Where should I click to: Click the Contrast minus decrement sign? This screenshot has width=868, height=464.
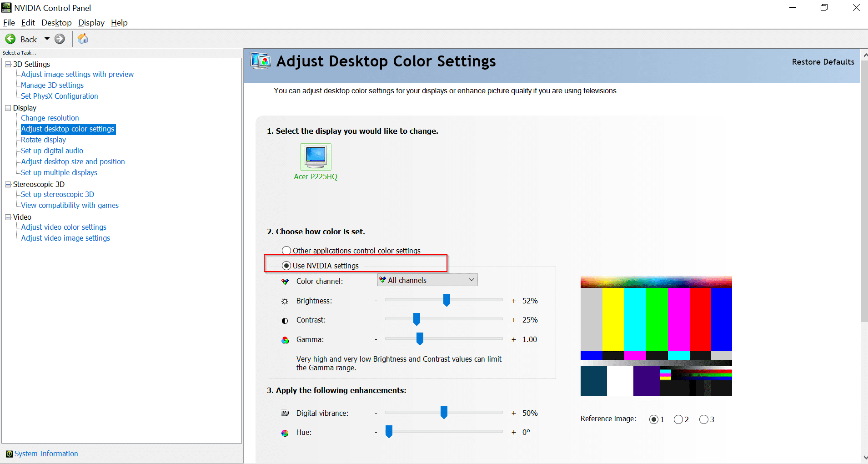click(376, 320)
